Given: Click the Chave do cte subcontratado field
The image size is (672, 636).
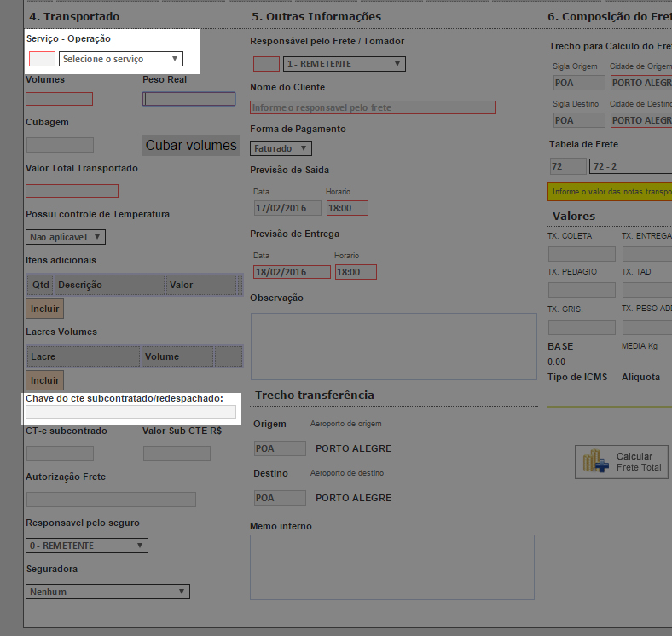Looking at the screenshot, I should tap(130, 412).
